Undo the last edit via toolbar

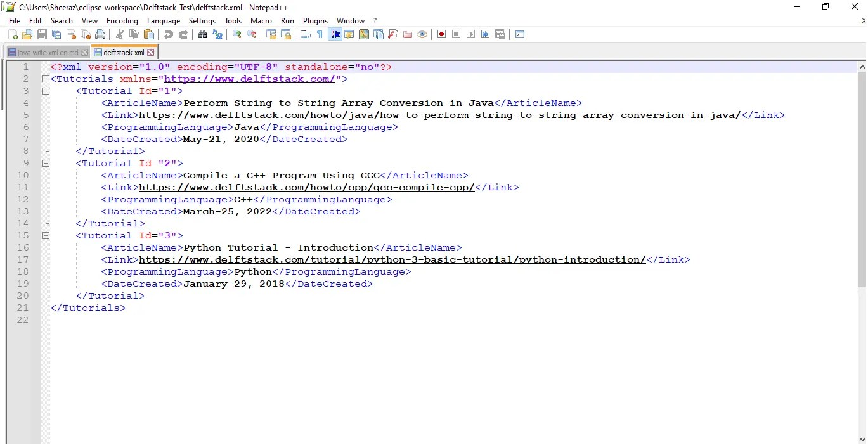pyautogui.click(x=169, y=34)
